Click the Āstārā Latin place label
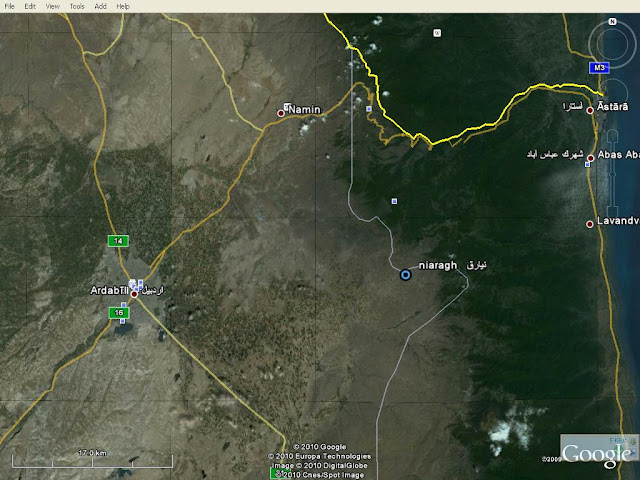This screenshot has height=480, width=640. pos(613,107)
